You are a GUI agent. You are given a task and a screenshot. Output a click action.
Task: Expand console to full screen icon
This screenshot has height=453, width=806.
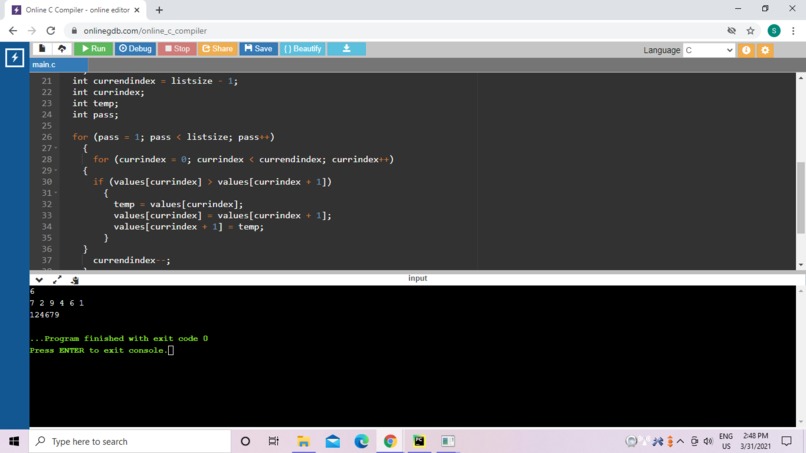pos(57,279)
